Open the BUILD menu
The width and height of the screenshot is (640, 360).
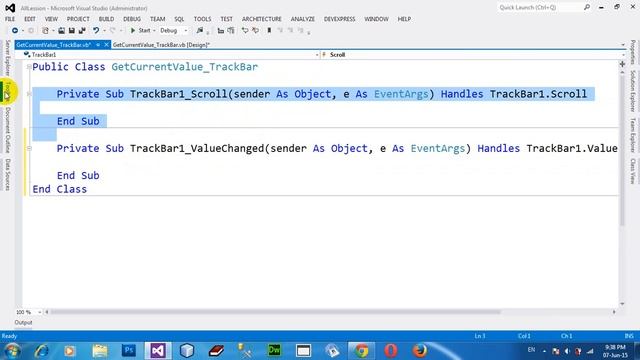pyautogui.click(x=106, y=19)
